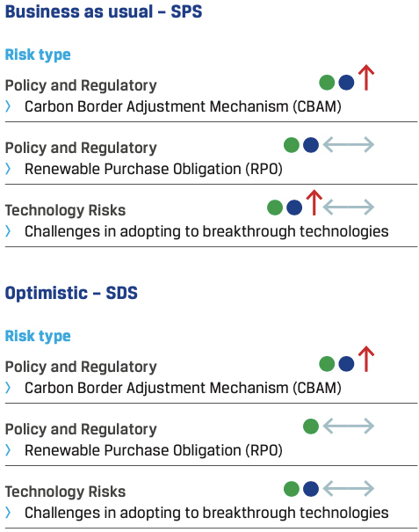
Task: Click the double-headed arrow in SPS Technology Risks row
Action: [x=348, y=208]
